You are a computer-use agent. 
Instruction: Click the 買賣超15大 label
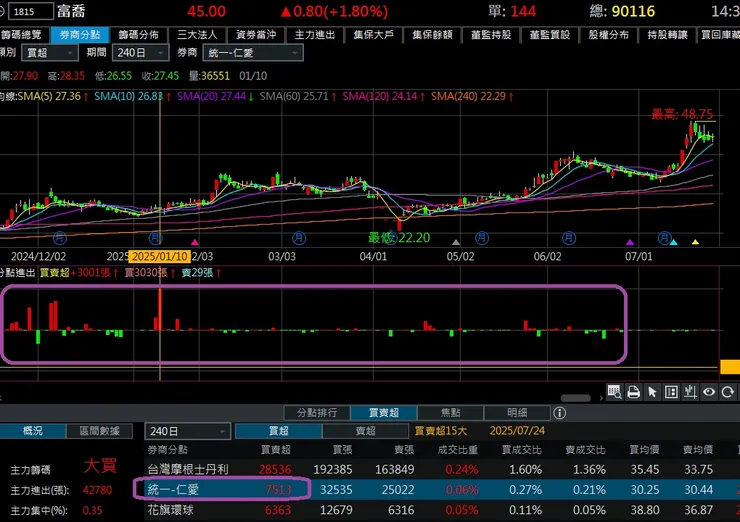coord(441,431)
